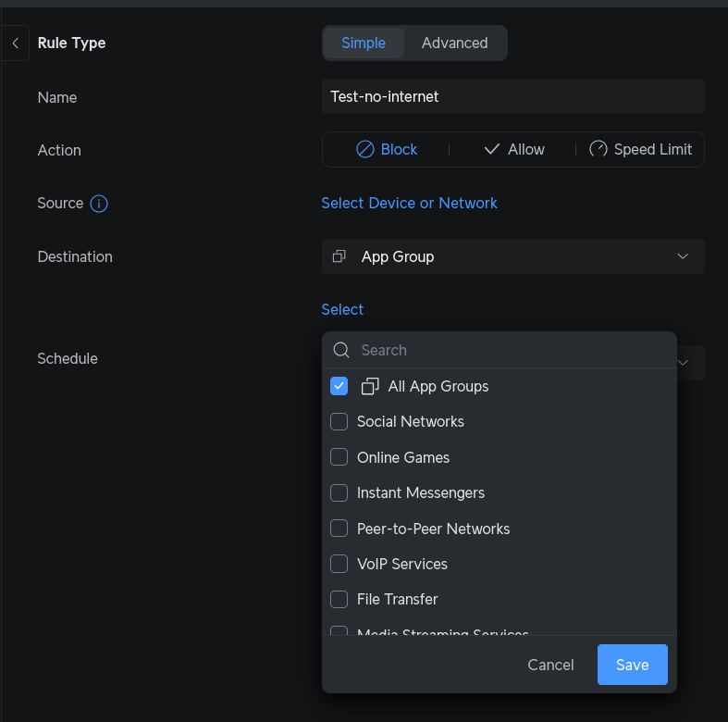Viewport: 728px width, 722px height.
Task: Tick the Instant Messengers checkbox
Action: 339,493
